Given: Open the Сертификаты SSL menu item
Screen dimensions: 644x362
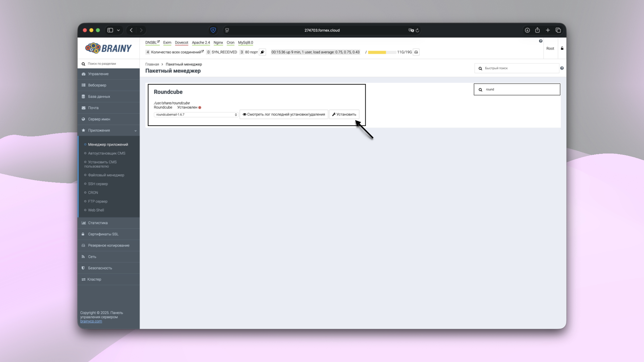Looking at the screenshot, I should pyautogui.click(x=103, y=234).
